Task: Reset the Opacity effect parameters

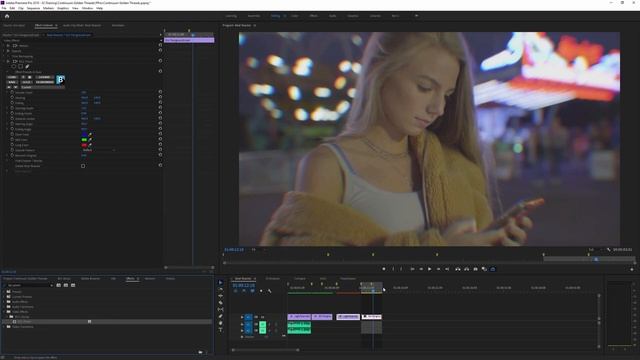Action: 160,51
